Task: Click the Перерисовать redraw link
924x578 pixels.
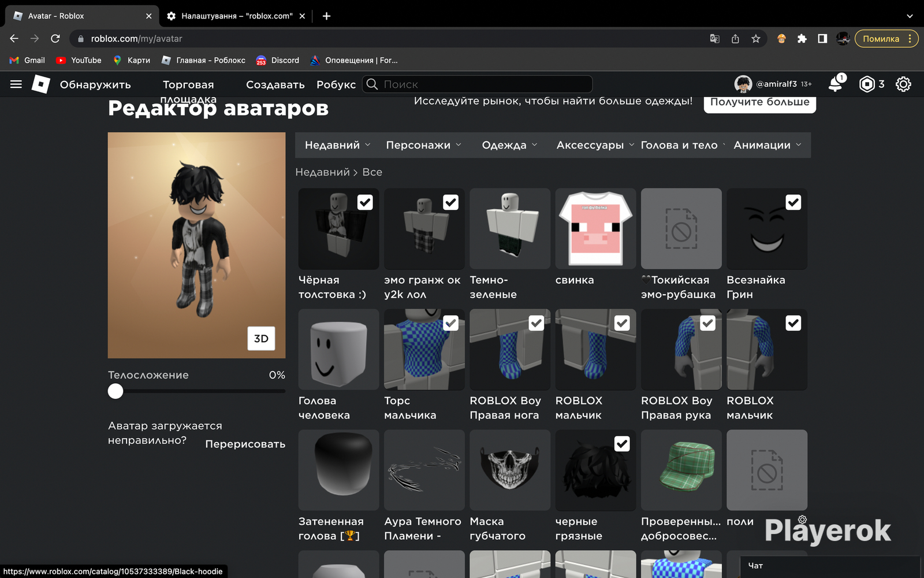Action: pyautogui.click(x=245, y=444)
